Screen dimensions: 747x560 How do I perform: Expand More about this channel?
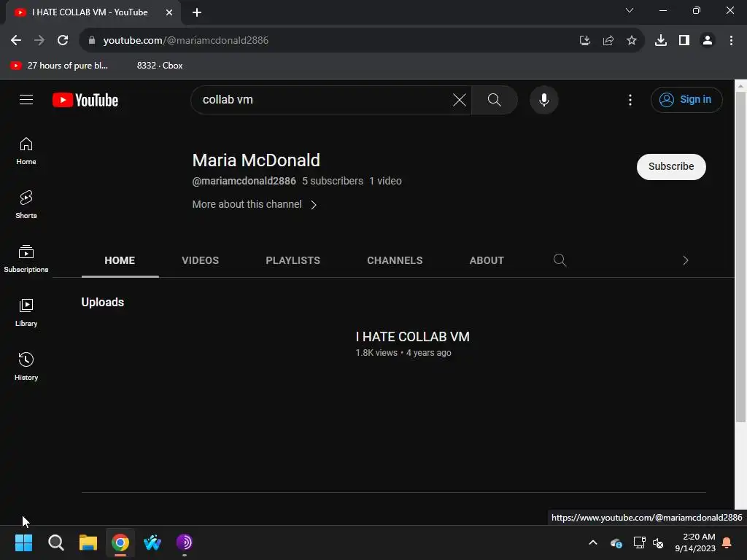255,204
